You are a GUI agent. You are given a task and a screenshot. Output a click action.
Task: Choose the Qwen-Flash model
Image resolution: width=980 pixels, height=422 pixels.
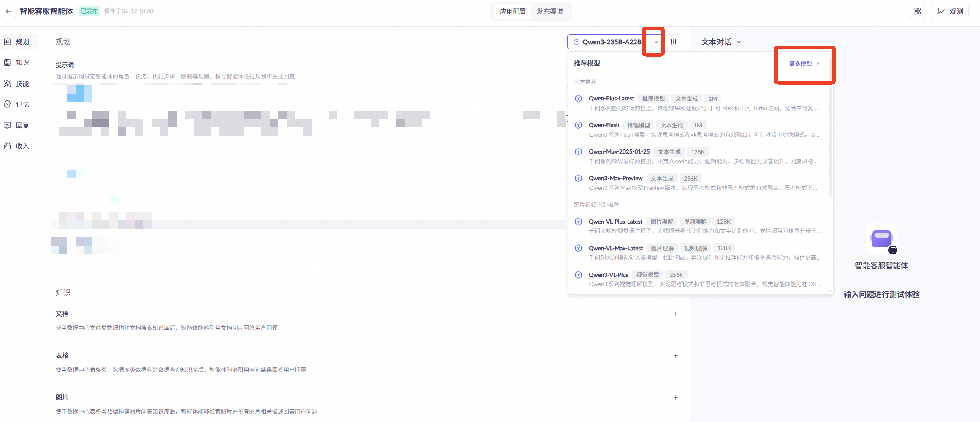pos(698,130)
